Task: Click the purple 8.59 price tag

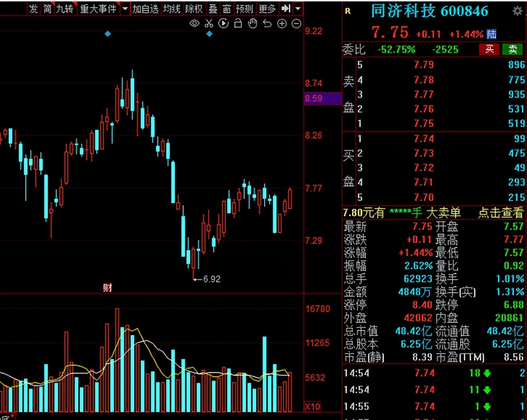Action: 323,98
